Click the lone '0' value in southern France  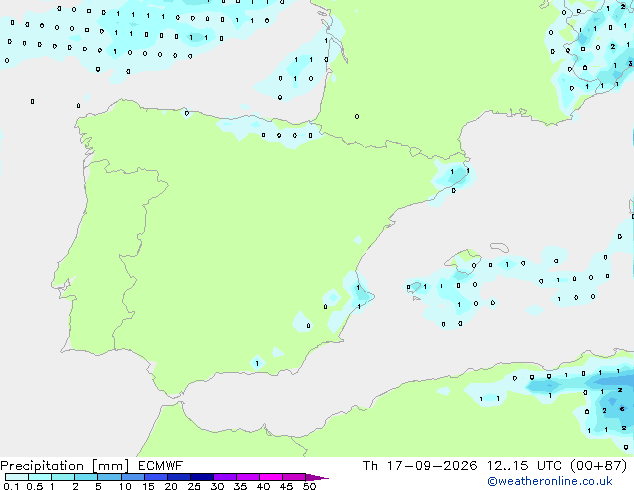click(357, 116)
